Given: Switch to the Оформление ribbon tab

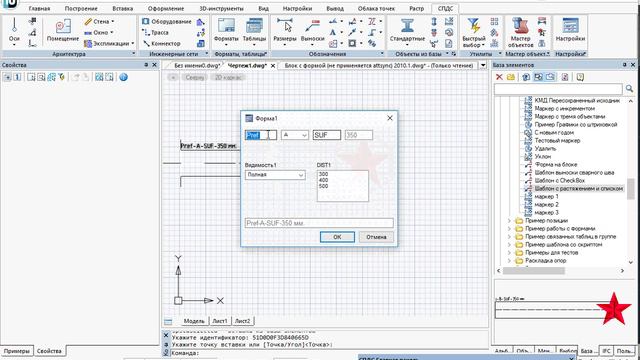Looking at the screenshot, I should click(x=166, y=8).
